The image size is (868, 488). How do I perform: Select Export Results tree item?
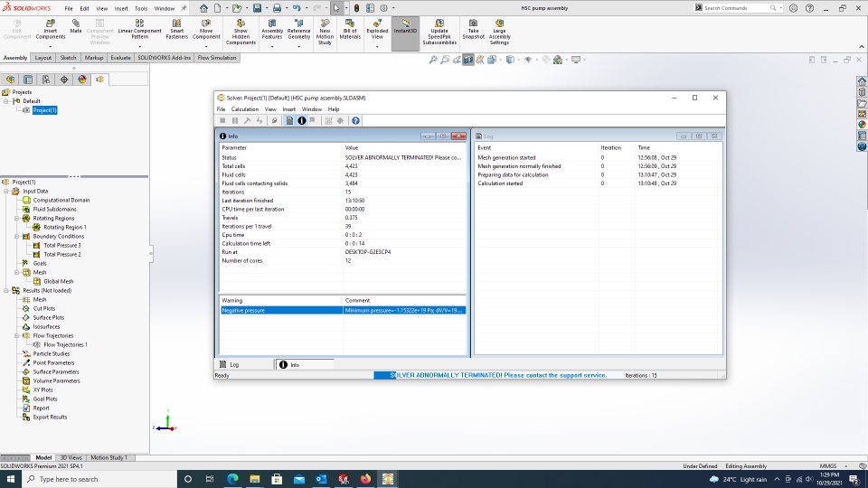pyautogui.click(x=50, y=418)
